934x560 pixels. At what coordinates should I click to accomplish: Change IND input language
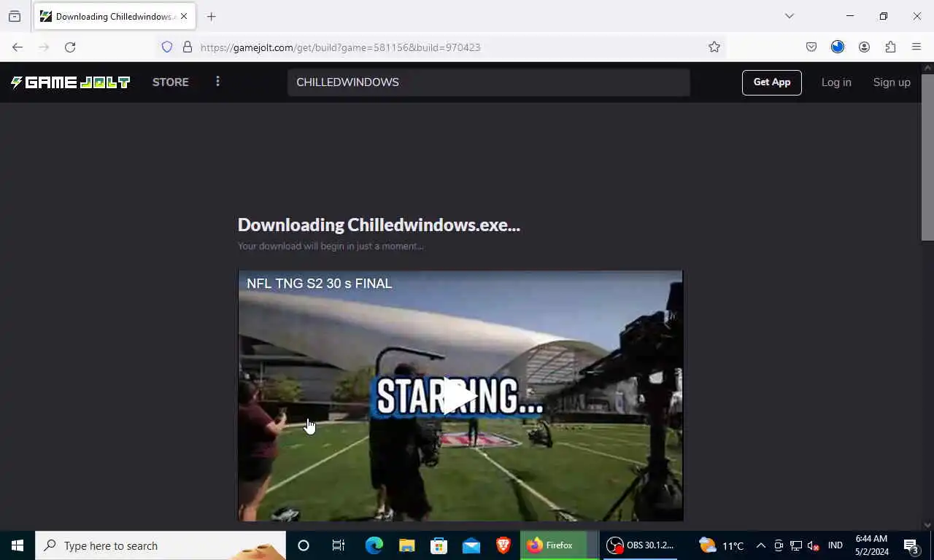point(835,545)
